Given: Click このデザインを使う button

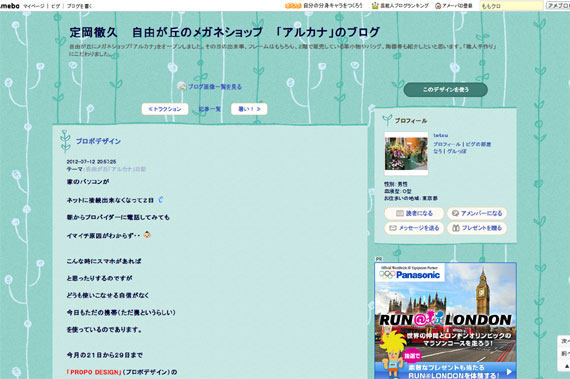Looking at the screenshot, I should point(446,89).
